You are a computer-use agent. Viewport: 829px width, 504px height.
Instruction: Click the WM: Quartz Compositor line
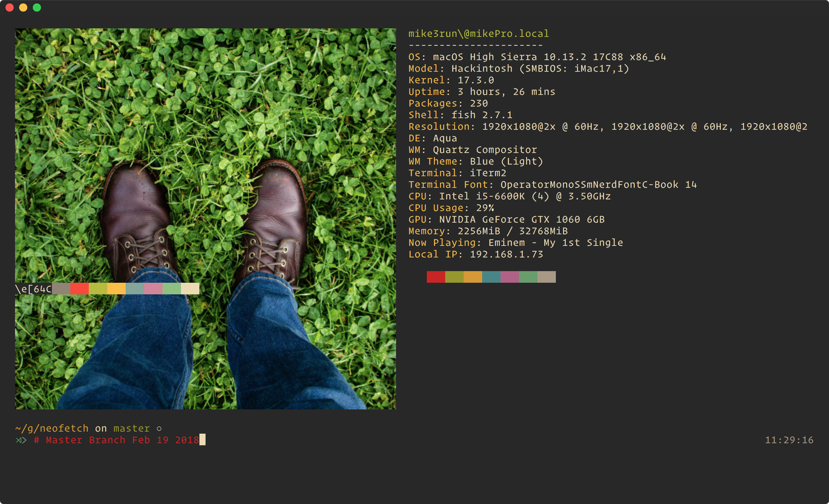click(473, 150)
